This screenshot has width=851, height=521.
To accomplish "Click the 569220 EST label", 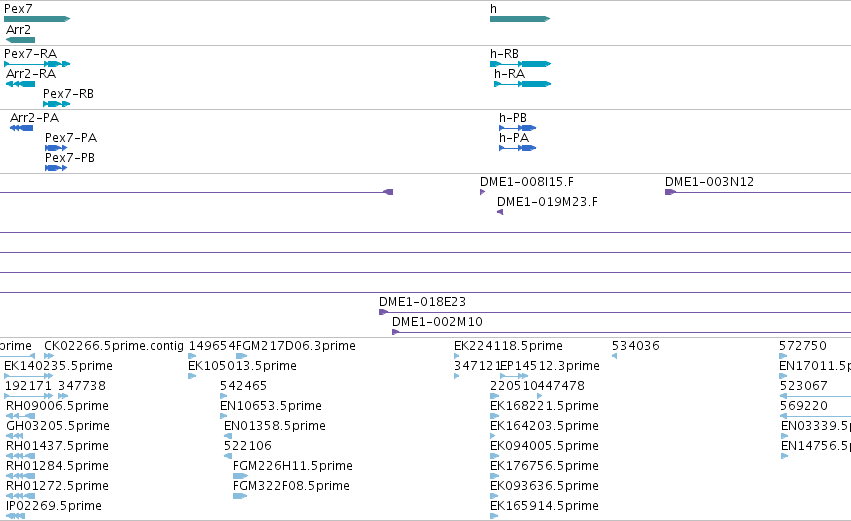I will [x=804, y=406].
